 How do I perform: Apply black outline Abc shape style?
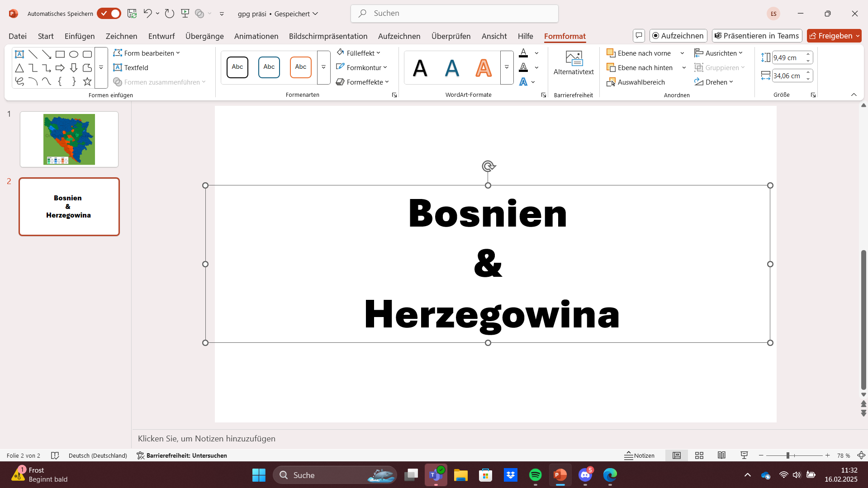click(x=237, y=67)
